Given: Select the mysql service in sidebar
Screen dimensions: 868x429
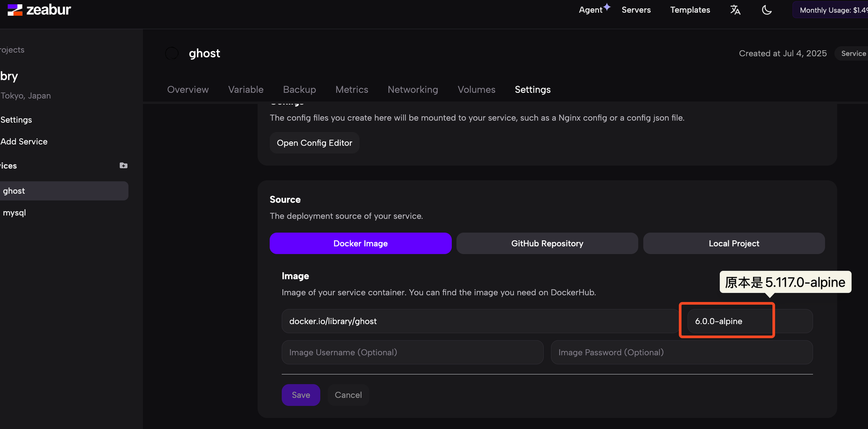Looking at the screenshot, I should [14, 213].
